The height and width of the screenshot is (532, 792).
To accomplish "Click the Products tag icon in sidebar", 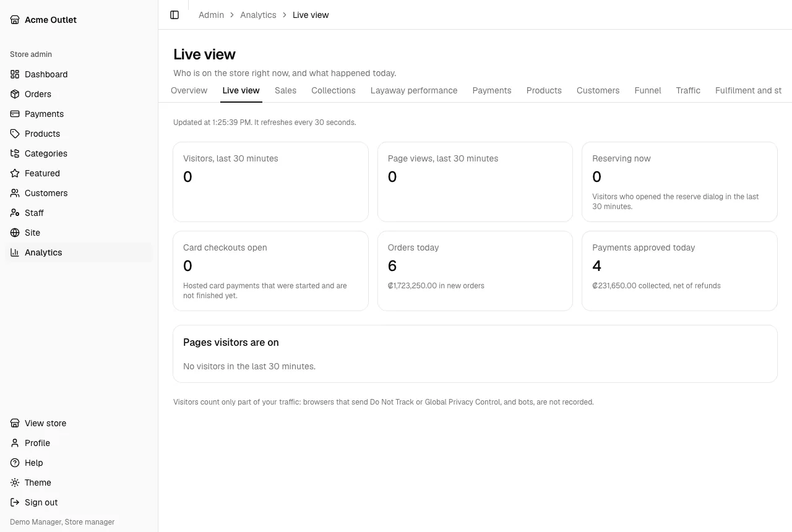I will tap(15, 134).
